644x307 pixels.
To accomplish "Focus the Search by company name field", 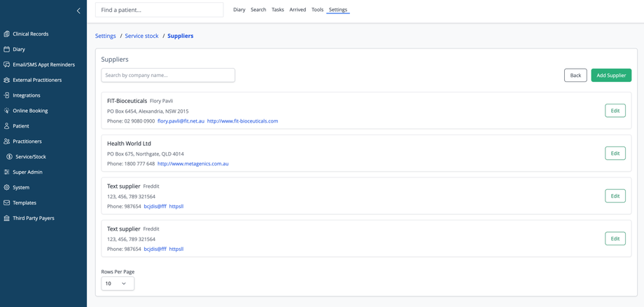I will coord(168,75).
